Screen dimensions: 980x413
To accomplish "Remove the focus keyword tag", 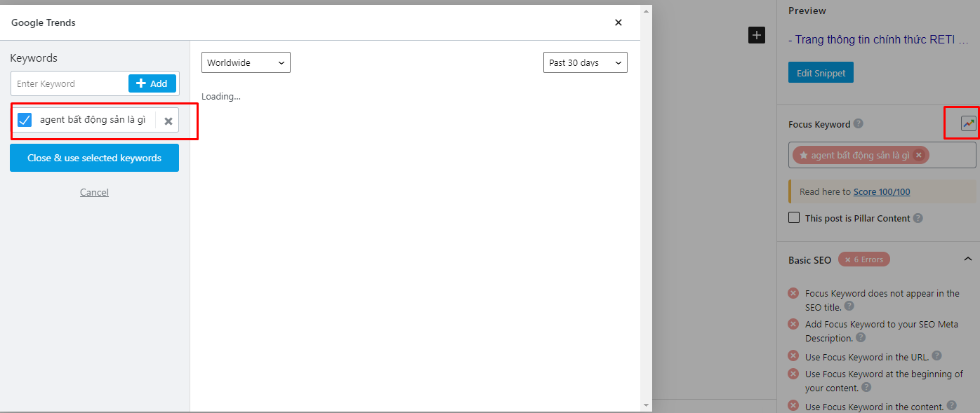I will [x=918, y=155].
